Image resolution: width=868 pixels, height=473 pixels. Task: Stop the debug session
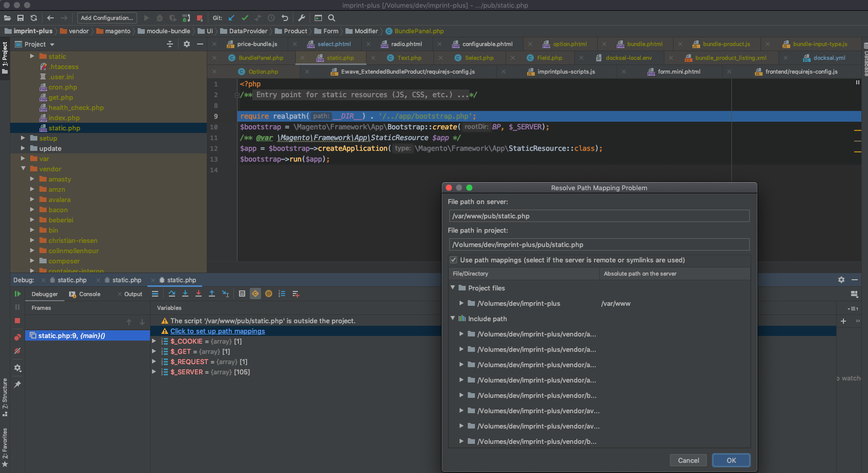(x=17, y=321)
